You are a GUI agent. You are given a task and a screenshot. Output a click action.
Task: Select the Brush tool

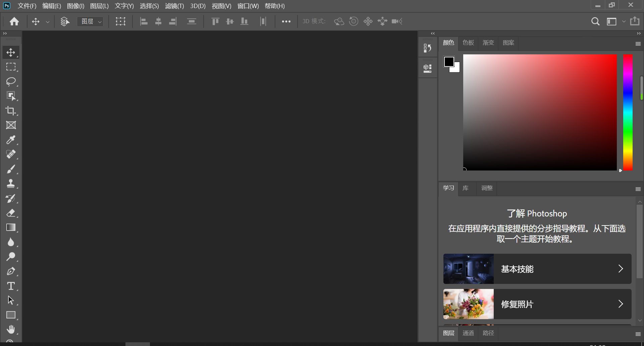pos(11,169)
